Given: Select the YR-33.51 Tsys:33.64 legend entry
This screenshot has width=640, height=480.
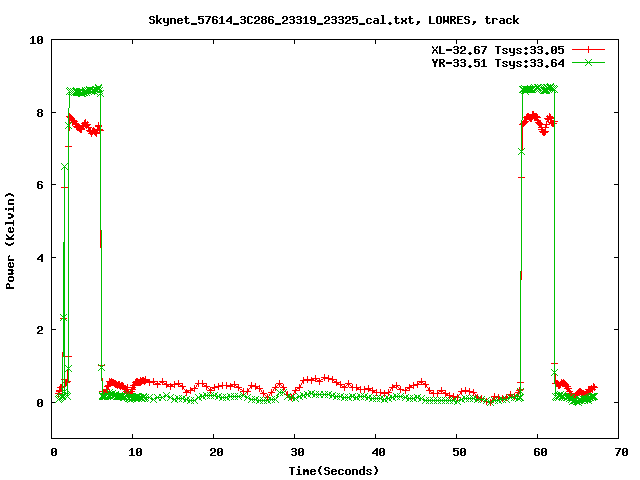Looking at the screenshot, I should pyautogui.click(x=498, y=63).
